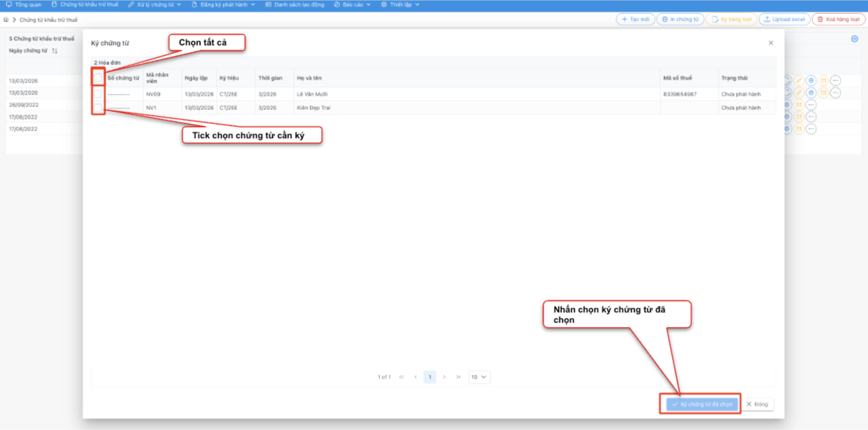
Task: Click the Đóng button
Action: tap(757, 404)
